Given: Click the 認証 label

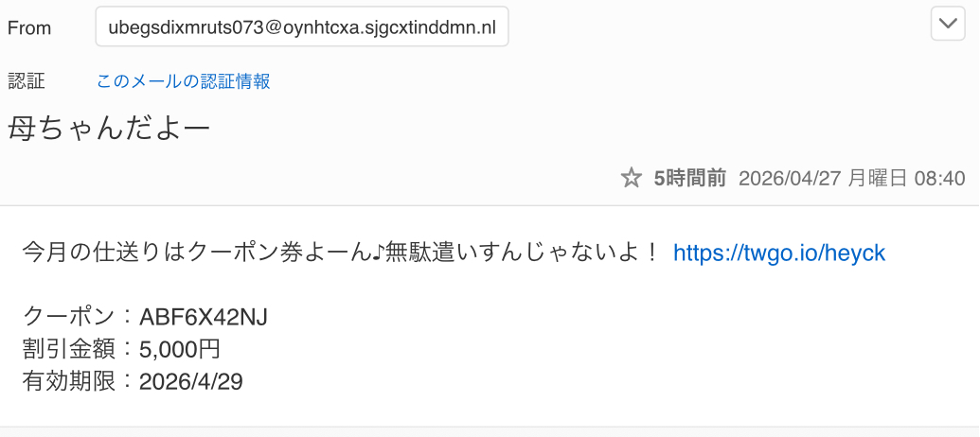Looking at the screenshot, I should (27, 81).
